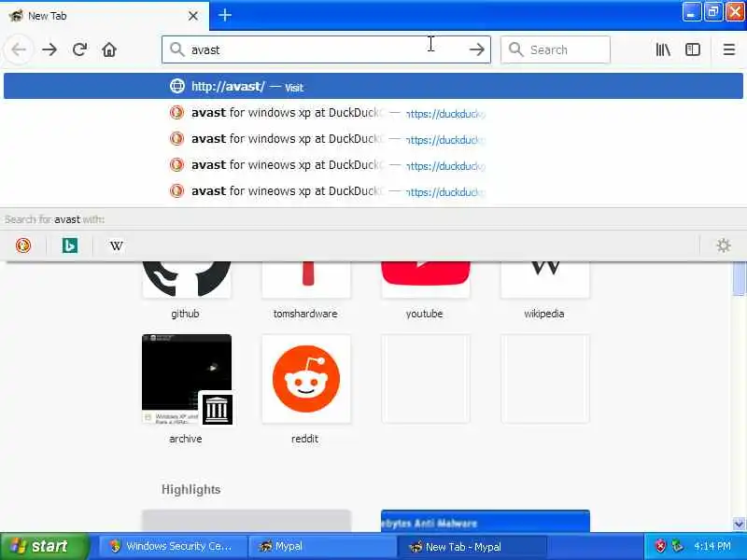Image resolution: width=747 pixels, height=560 pixels.
Task: Open the archive top site tile
Action: (186, 379)
